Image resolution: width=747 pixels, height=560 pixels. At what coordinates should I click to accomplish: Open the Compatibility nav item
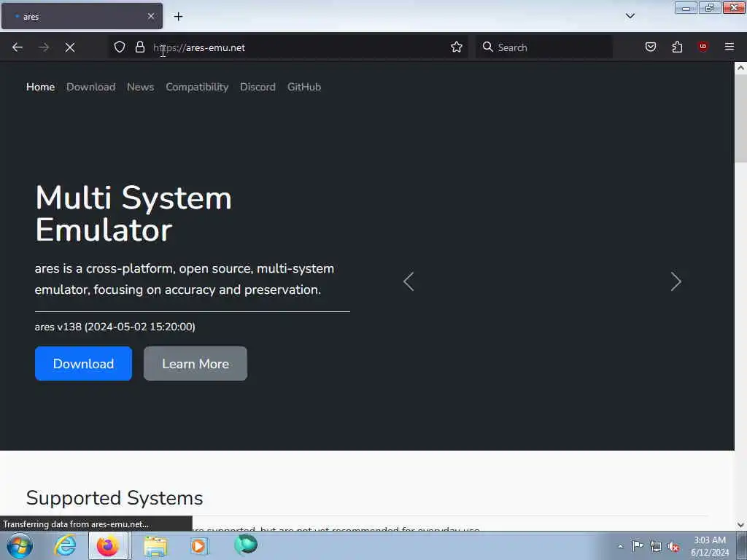pos(197,87)
